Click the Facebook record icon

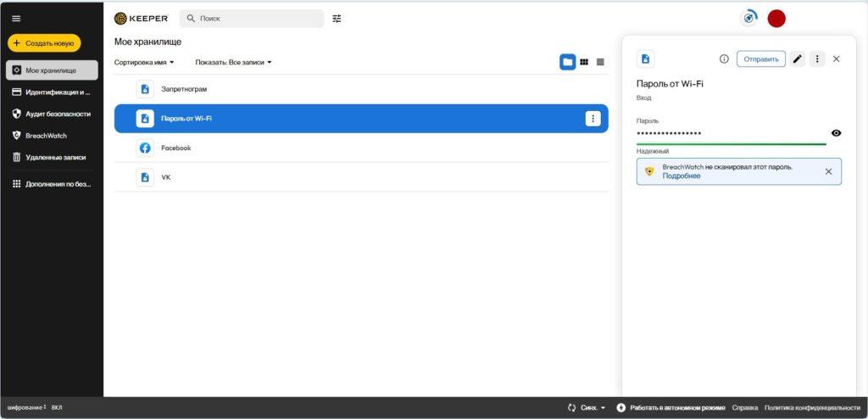pos(145,148)
